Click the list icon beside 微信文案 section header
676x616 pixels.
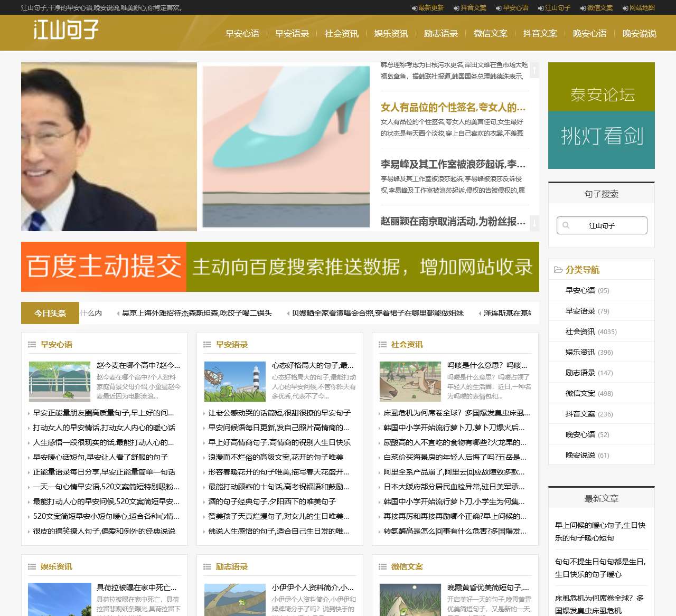[382, 566]
